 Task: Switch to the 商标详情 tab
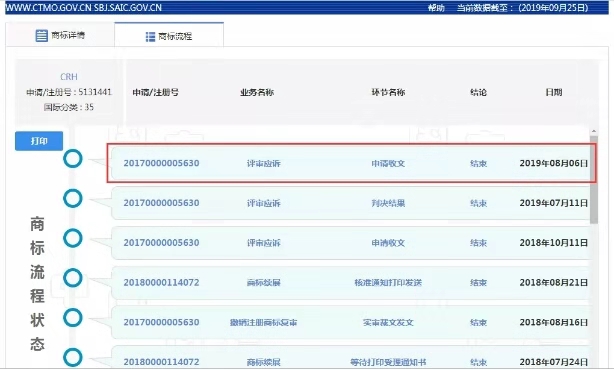coord(60,35)
